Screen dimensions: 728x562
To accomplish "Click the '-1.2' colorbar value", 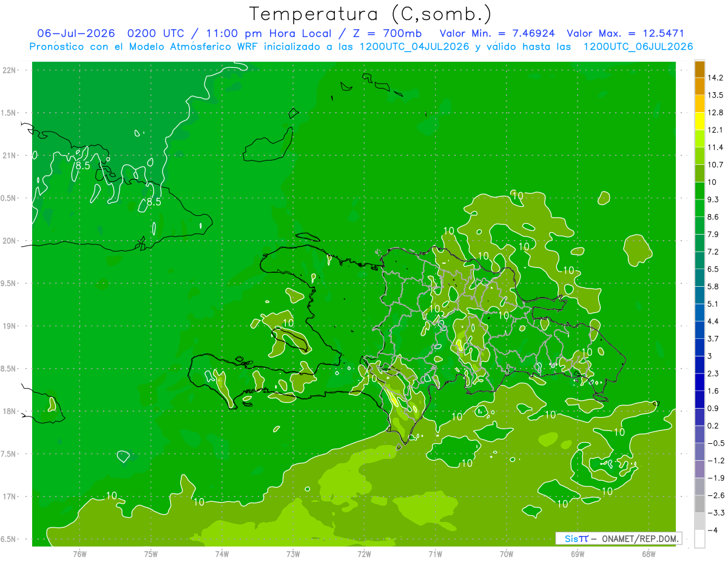I will pyautogui.click(x=715, y=461).
